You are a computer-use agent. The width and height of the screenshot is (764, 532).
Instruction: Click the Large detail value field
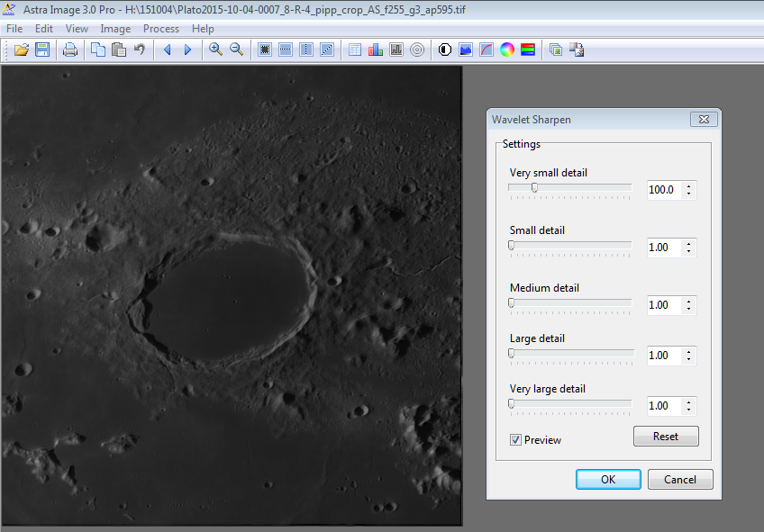point(664,356)
